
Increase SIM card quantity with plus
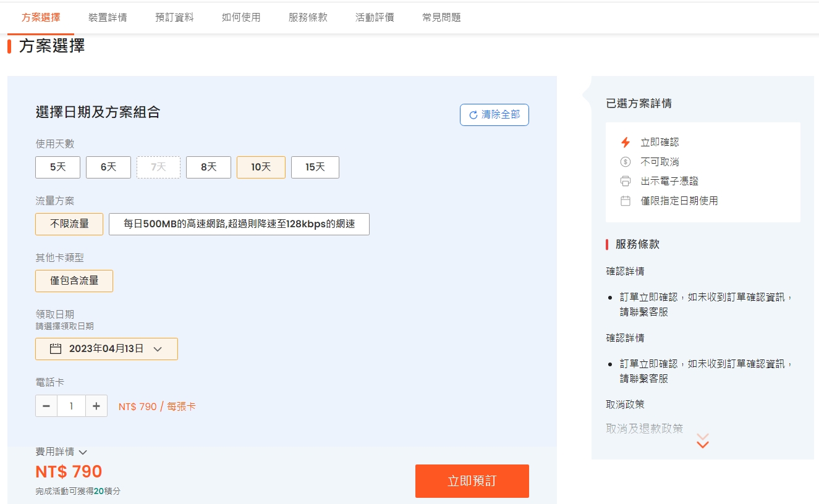(x=96, y=406)
